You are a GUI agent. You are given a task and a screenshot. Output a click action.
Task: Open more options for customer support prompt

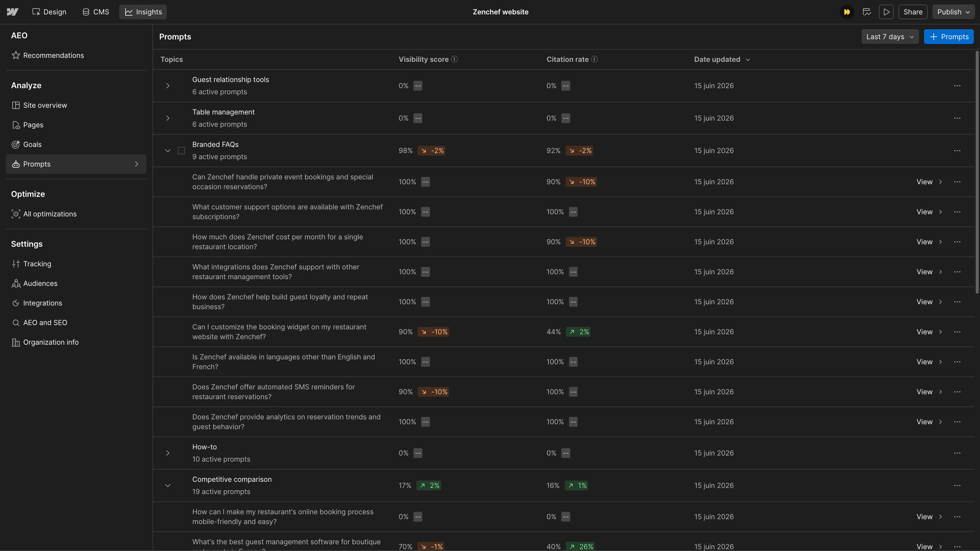(x=957, y=212)
